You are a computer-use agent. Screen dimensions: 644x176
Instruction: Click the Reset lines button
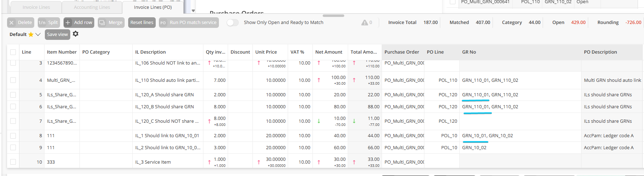click(142, 23)
